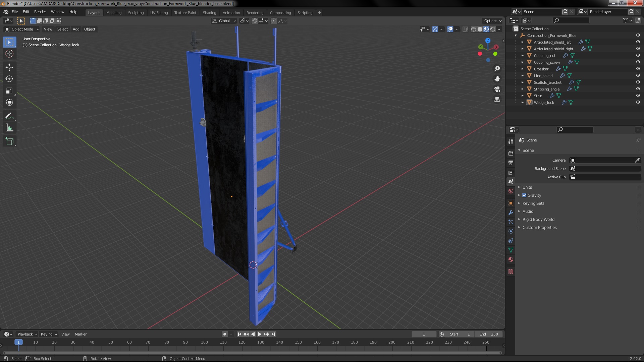The width and height of the screenshot is (644, 362).
Task: Toggle the Gravity checkbox
Action: 524,195
